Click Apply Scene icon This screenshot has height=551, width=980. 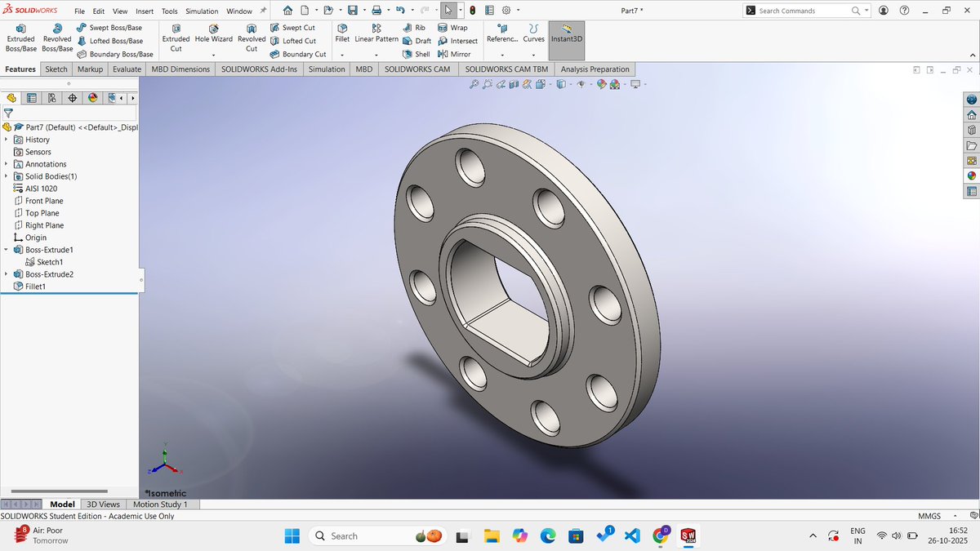pos(617,84)
